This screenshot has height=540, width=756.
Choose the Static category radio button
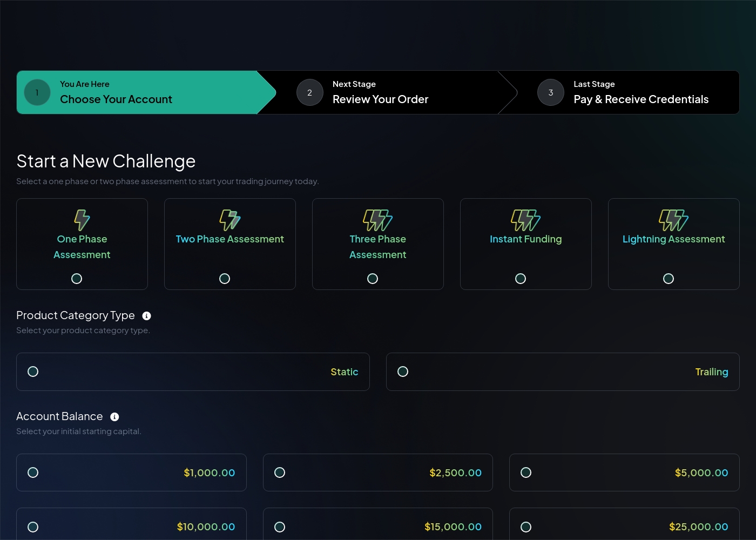point(33,372)
